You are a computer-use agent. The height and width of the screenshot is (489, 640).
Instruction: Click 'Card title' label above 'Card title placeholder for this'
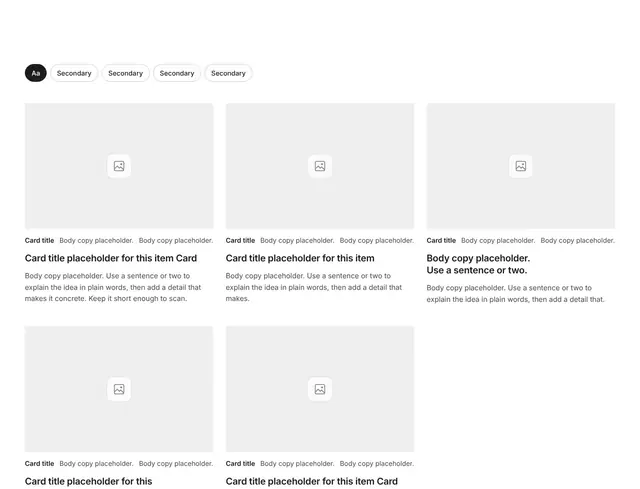[x=39, y=464]
